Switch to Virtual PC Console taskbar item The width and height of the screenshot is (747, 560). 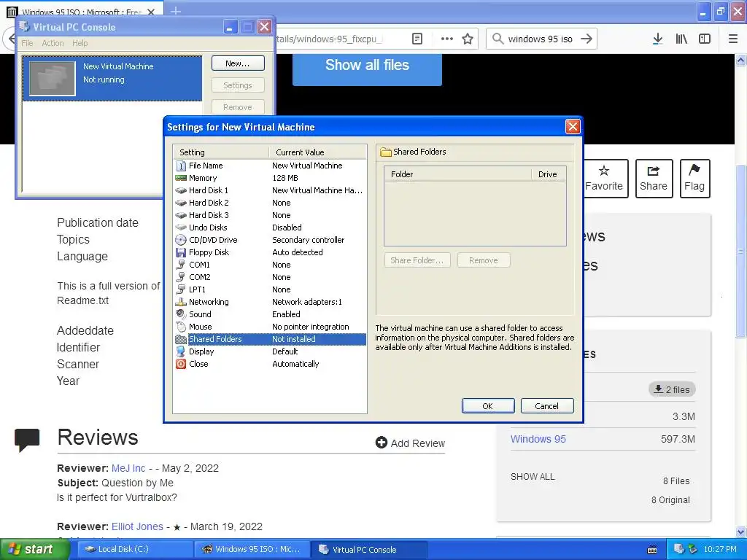point(368,549)
